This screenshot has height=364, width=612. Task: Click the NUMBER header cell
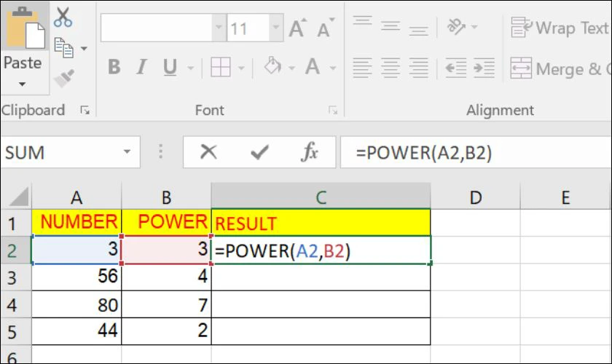pyautogui.click(x=76, y=222)
